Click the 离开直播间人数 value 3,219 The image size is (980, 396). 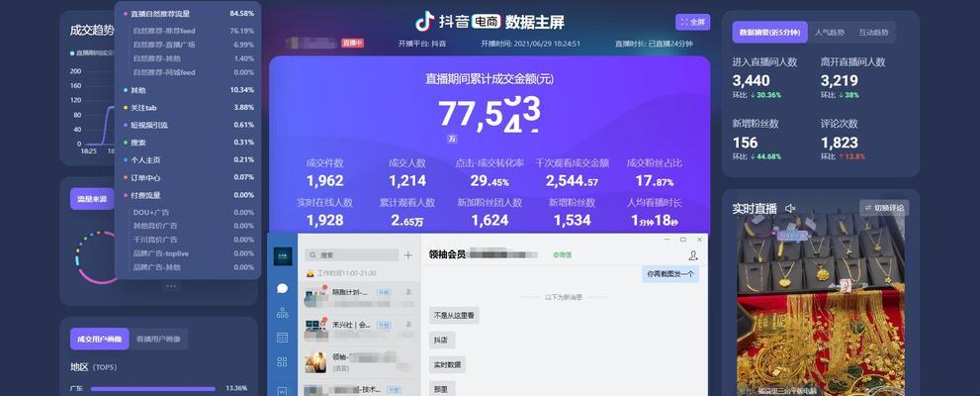(x=840, y=81)
